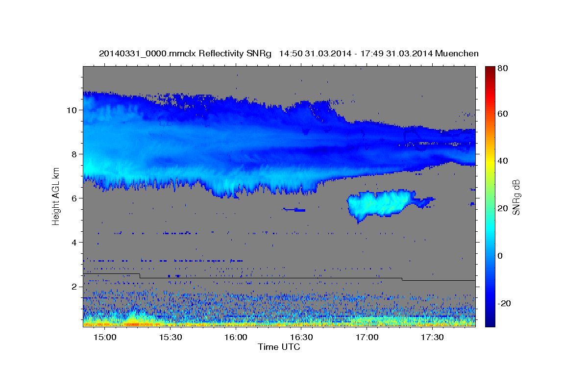Click the '16:30' time axis label
Screen dimensions: 588x392
click(301, 338)
